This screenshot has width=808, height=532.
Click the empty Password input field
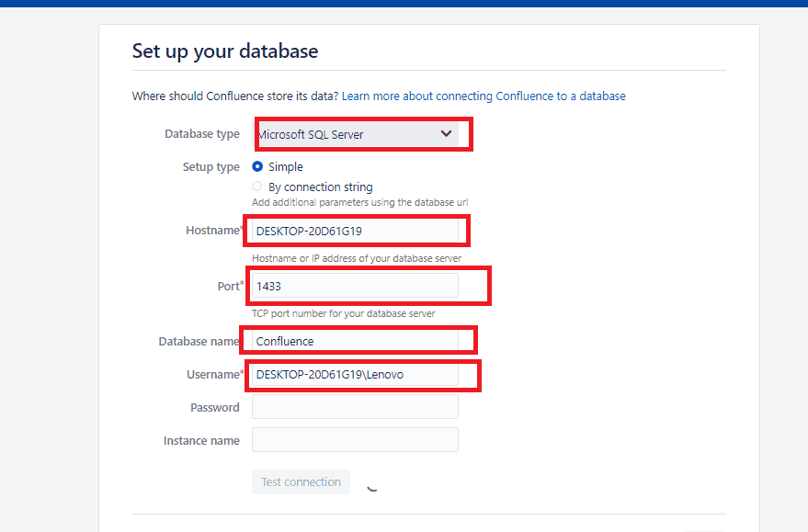[355, 407]
